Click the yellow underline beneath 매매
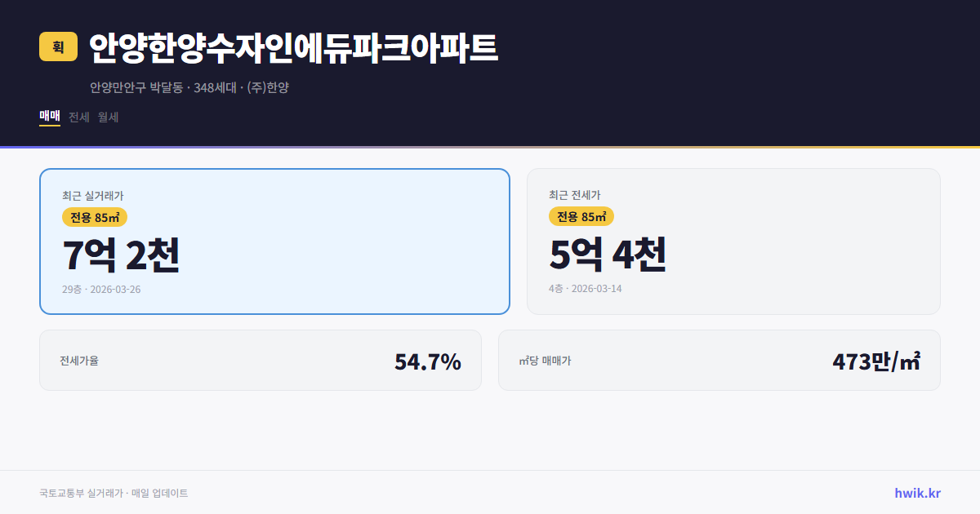This screenshot has width=980, height=514. coord(49,127)
